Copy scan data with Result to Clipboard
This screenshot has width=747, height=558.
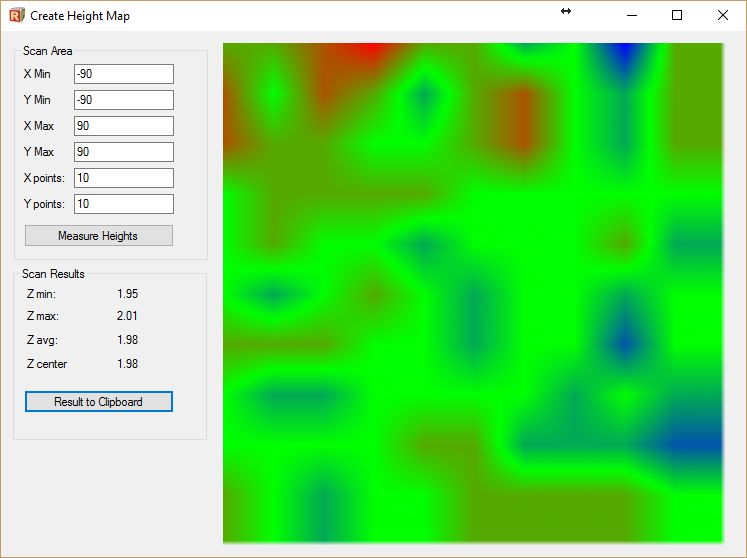point(99,402)
